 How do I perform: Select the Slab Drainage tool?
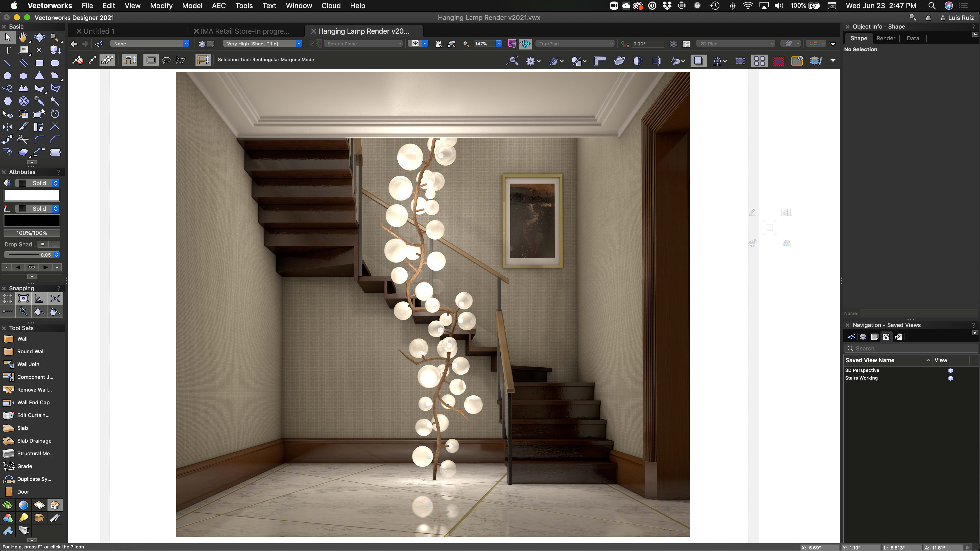(x=34, y=441)
